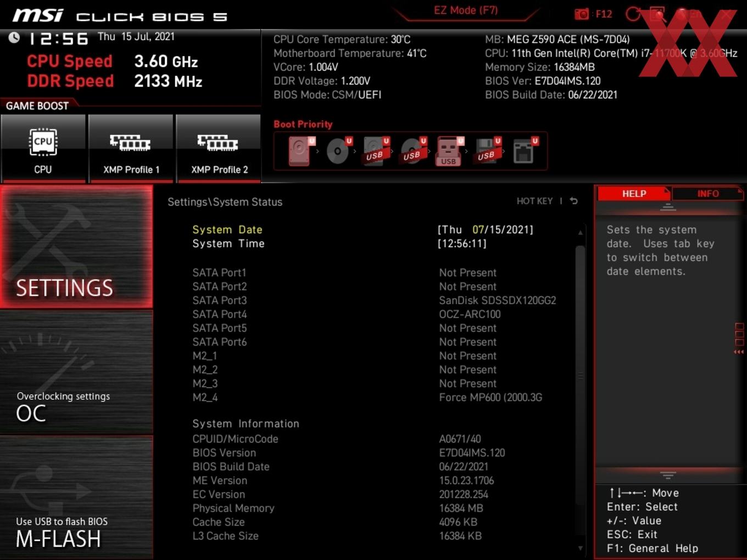The height and width of the screenshot is (560, 747).
Task: Switch to the HELP tab
Action: tap(634, 193)
